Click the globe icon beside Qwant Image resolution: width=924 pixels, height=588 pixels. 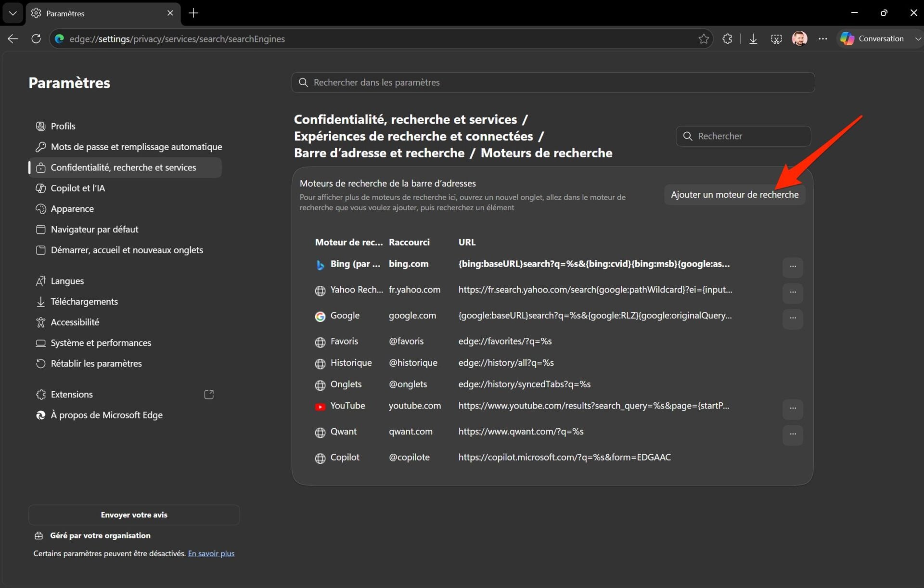tap(320, 433)
